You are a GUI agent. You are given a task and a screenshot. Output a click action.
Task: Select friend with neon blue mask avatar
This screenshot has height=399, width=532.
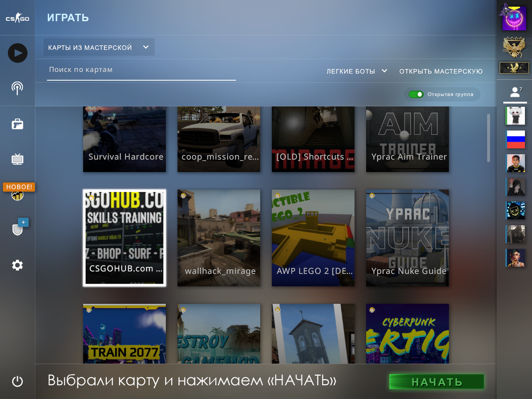pyautogui.click(x=516, y=211)
